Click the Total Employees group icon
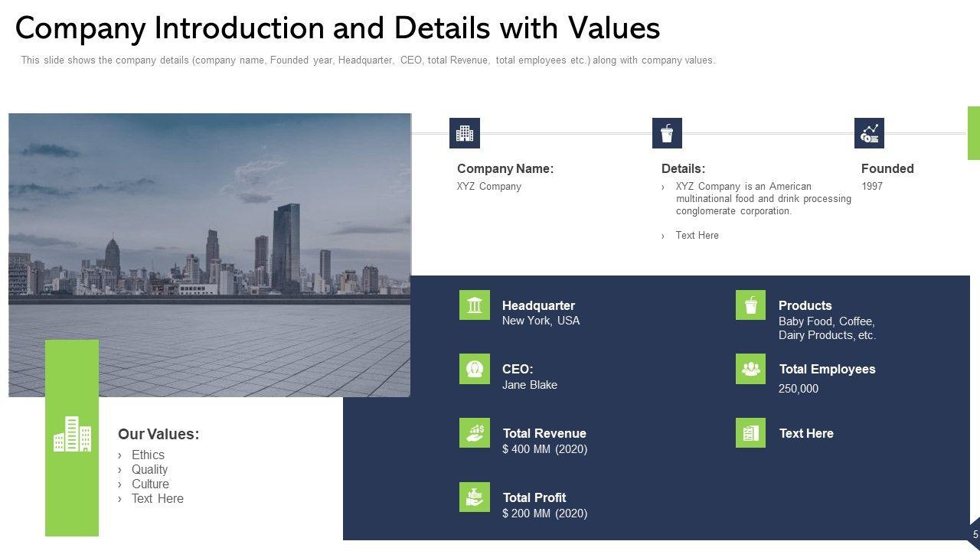Viewport: 980px width, 551px height. [750, 369]
